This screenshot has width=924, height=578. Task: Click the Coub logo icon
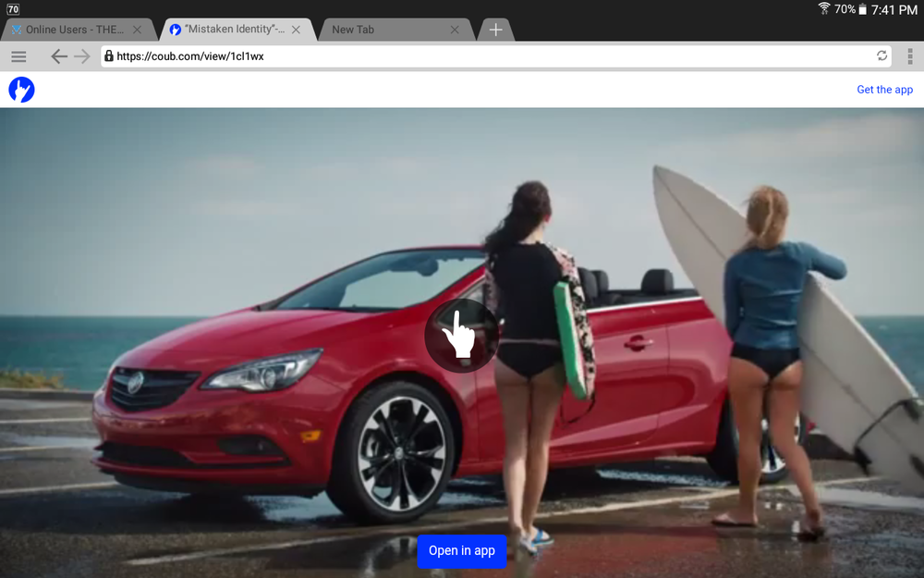[x=22, y=90]
